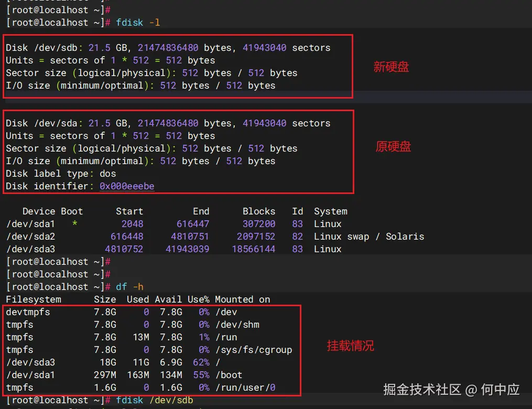532x409 pixels.
Task: Click the 6.9G available value
Action: tap(171, 362)
